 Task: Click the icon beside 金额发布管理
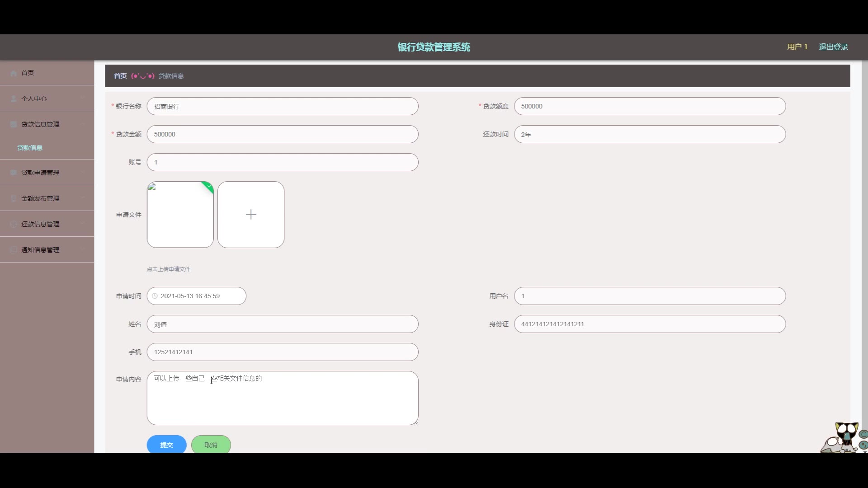14,198
